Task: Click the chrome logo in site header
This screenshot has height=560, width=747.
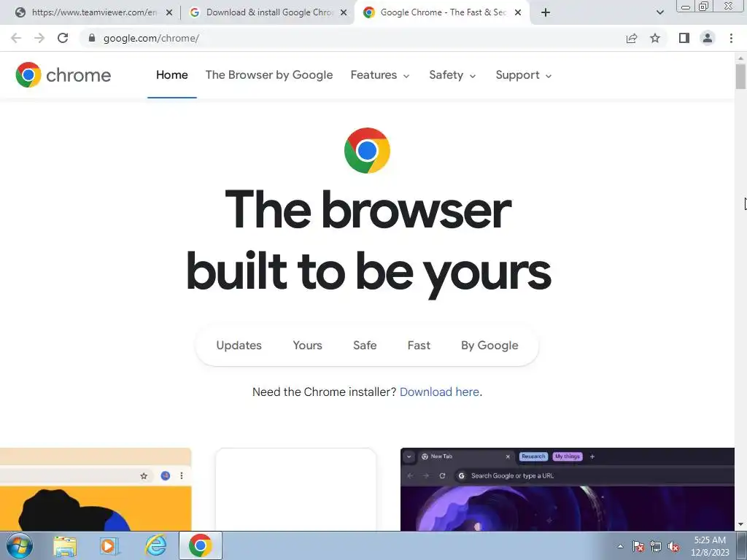Action: pyautogui.click(x=63, y=75)
